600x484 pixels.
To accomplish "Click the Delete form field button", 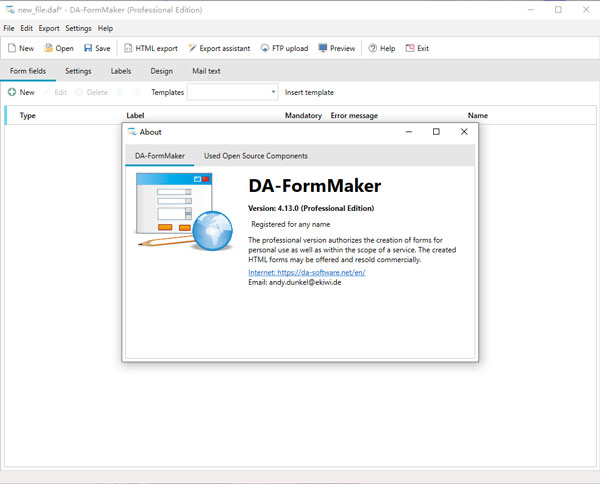I will pos(92,92).
